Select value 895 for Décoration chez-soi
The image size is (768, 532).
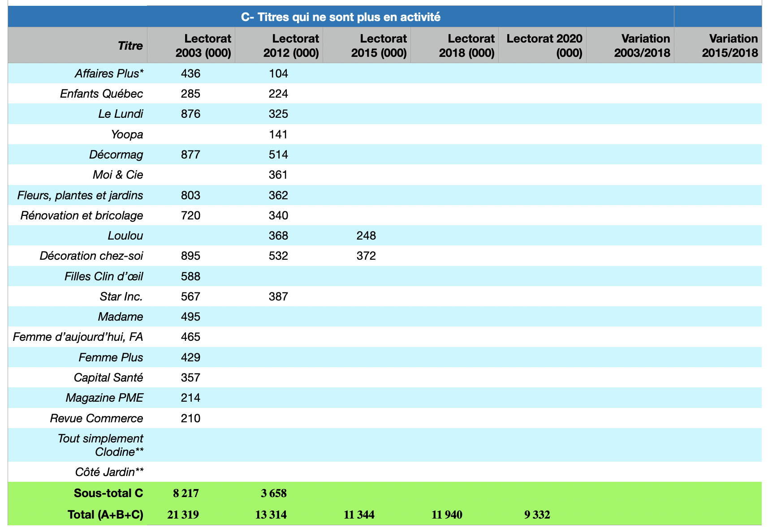(191, 256)
